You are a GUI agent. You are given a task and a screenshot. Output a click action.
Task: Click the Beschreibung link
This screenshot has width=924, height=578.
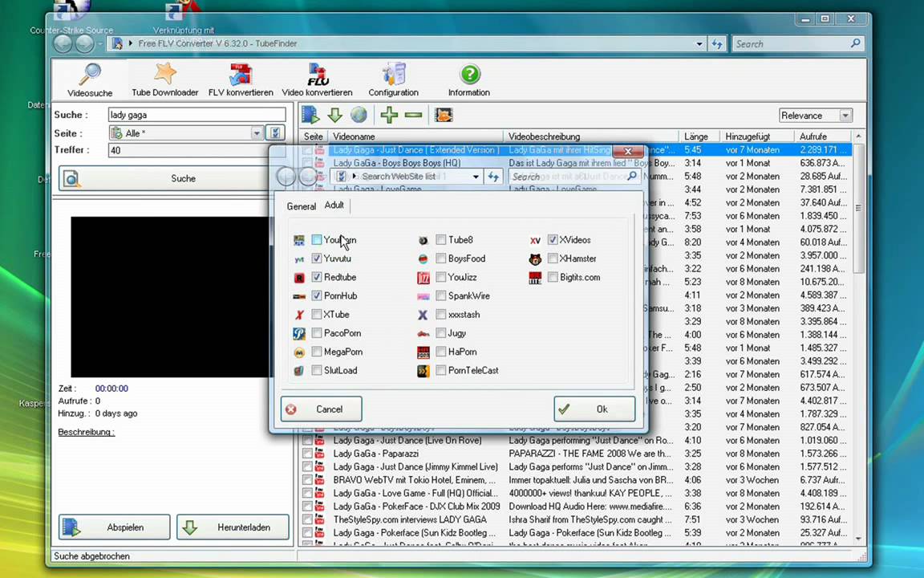[86, 433]
